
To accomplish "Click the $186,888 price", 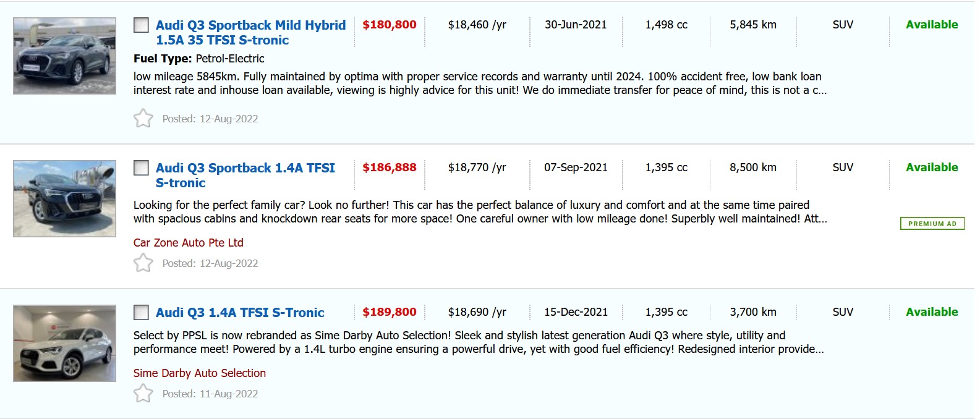I will 389,167.
